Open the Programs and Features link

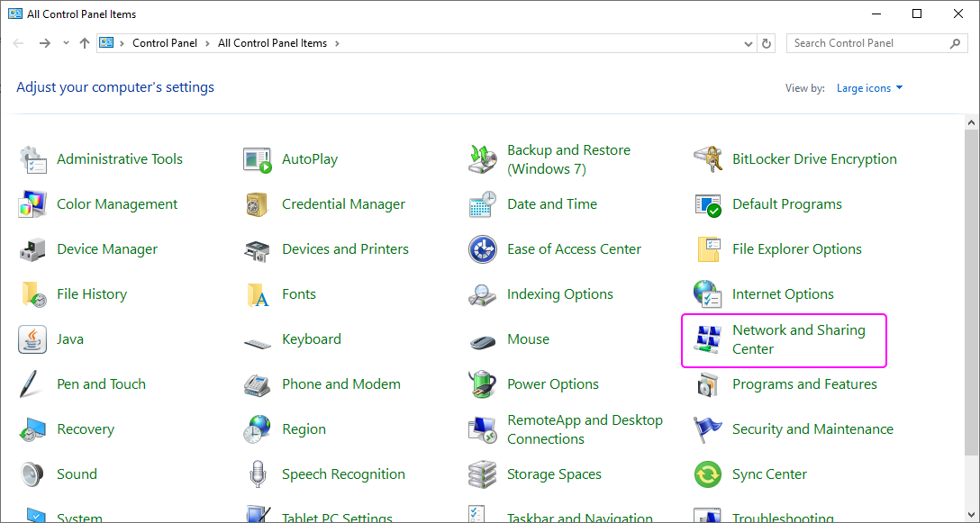tap(804, 384)
